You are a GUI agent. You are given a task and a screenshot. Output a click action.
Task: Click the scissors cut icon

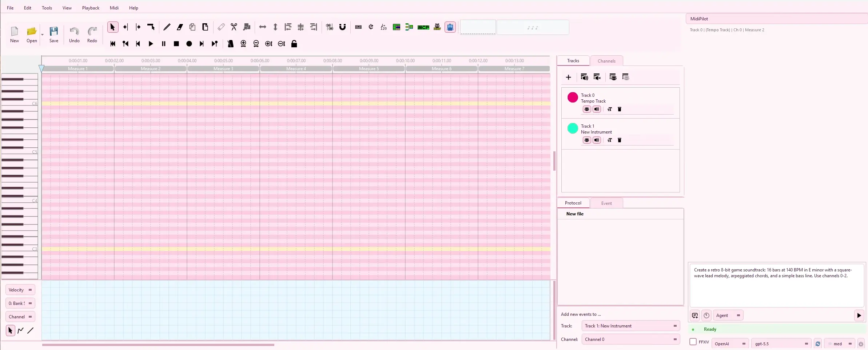click(234, 27)
